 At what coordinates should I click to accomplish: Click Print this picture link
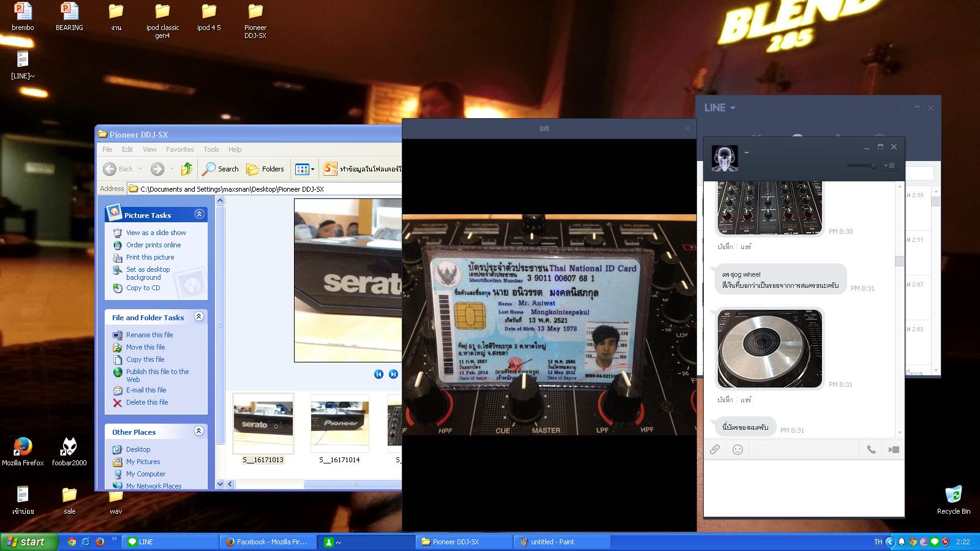point(150,257)
